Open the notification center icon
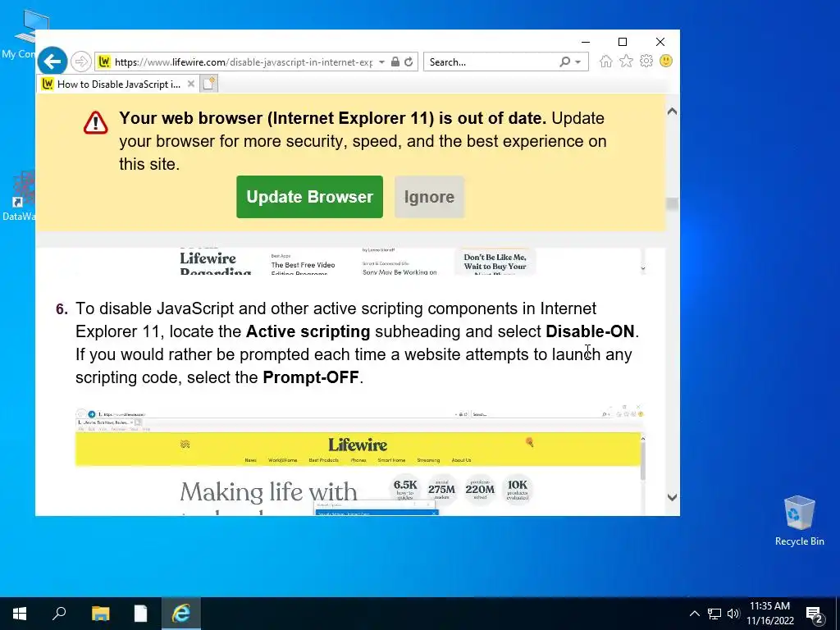This screenshot has height=630, width=840. [x=815, y=615]
